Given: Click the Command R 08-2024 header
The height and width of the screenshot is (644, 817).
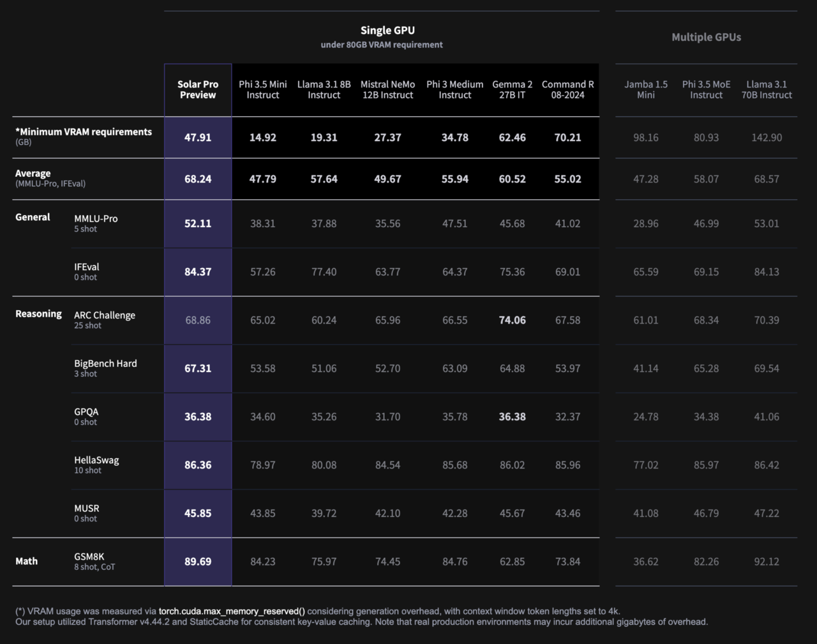Looking at the screenshot, I should [x=568, y=89].
